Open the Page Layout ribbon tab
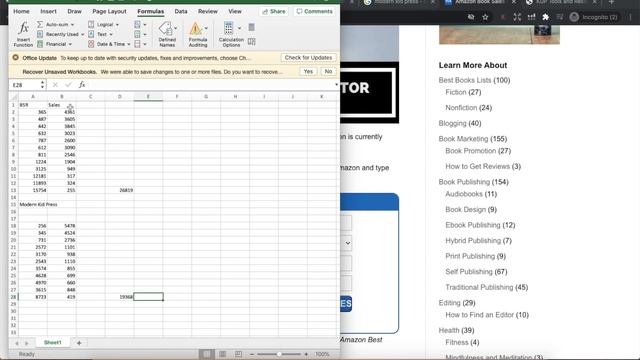 coord(109,11)
